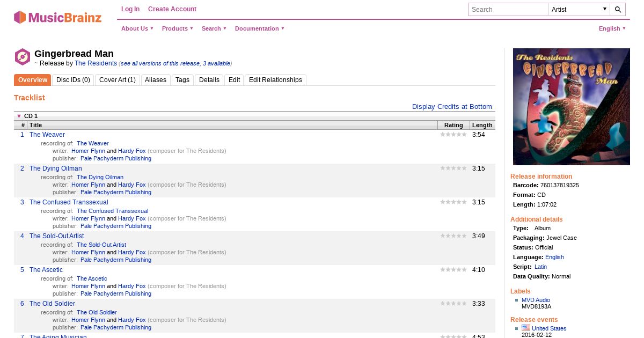Viewport: 644px width, 338px height.
Task: Open the Artist search type dropdown
Action: click(x=579, y=9)
